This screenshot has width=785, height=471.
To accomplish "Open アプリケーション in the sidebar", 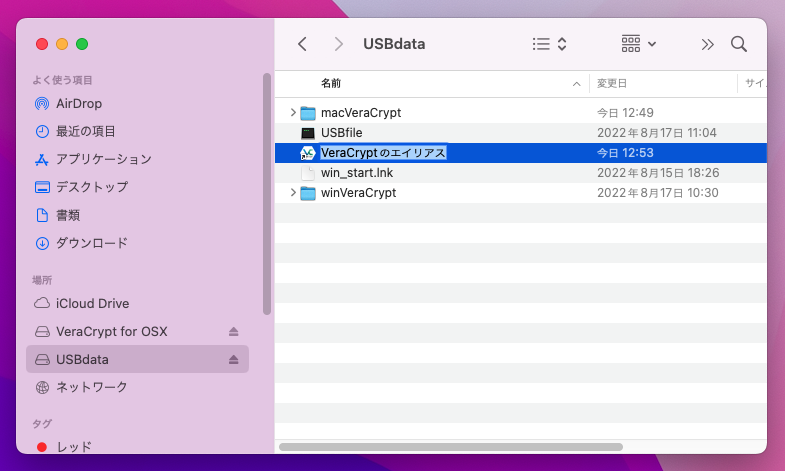I will [x=103, y=159].
